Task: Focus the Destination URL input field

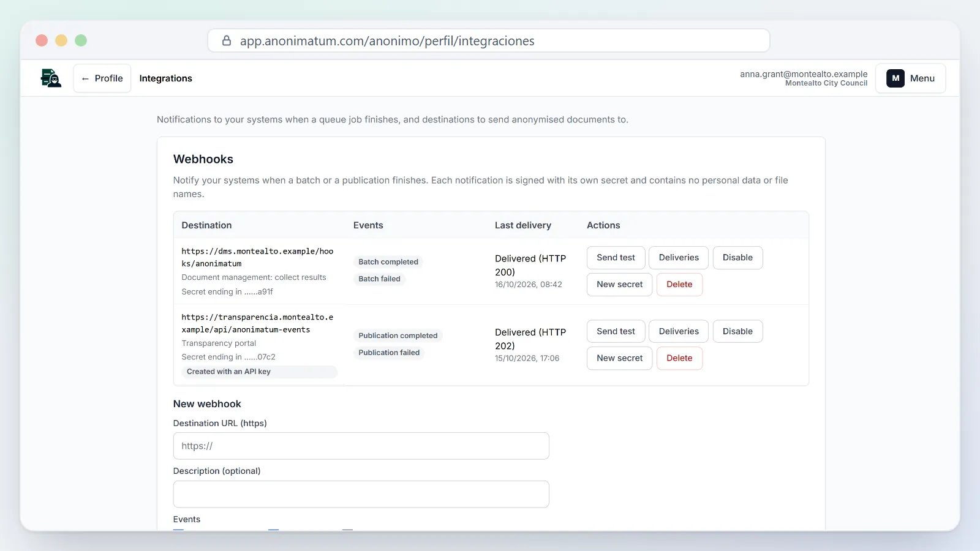Action: 361,446
